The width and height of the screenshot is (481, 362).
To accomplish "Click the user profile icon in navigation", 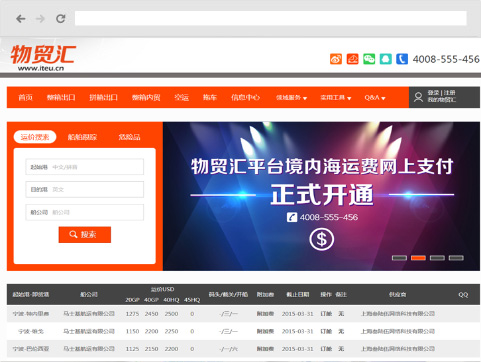I will pyautogui.click(x=418, y=97).
